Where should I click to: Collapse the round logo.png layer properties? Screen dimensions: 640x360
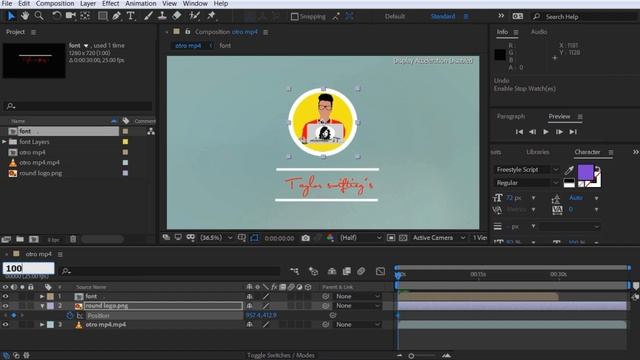[42, 306]
